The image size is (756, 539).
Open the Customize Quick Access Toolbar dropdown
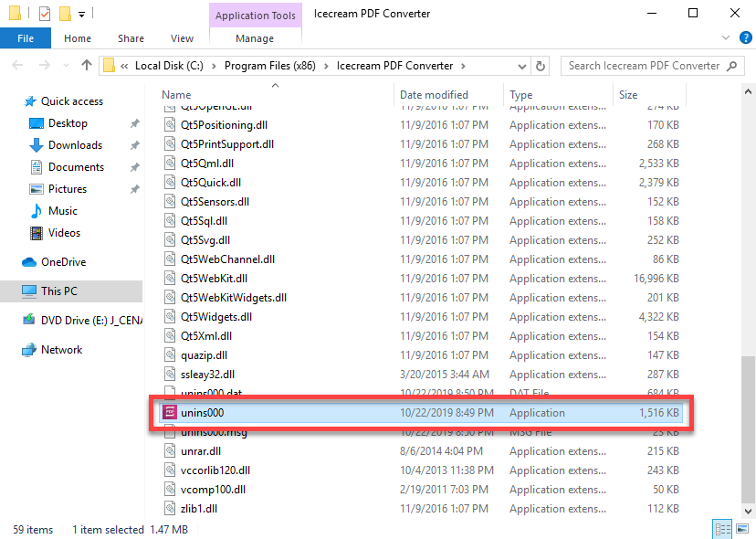tap(82, 15)
